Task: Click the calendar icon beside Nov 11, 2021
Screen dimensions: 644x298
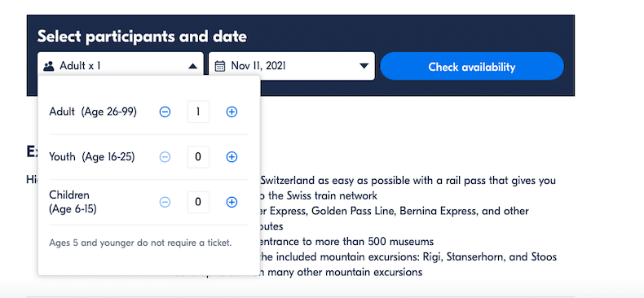Action: [220, 66]
